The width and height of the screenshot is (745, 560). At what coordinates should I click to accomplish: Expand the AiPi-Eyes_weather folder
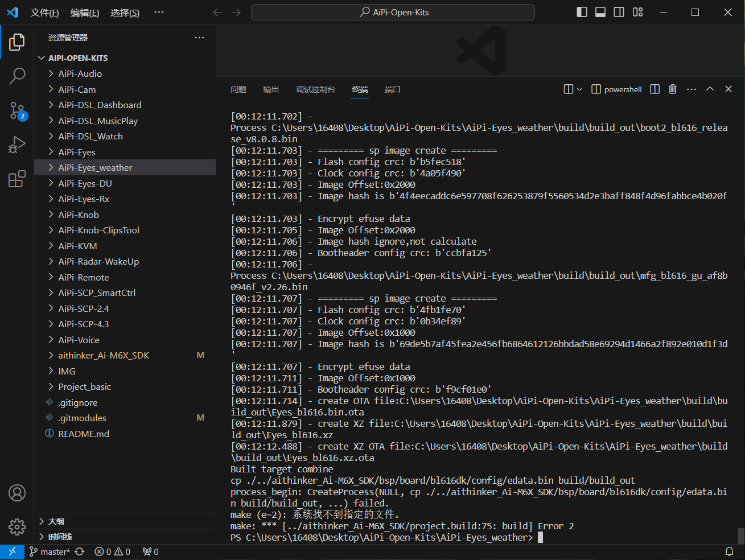tap(125, 168)
